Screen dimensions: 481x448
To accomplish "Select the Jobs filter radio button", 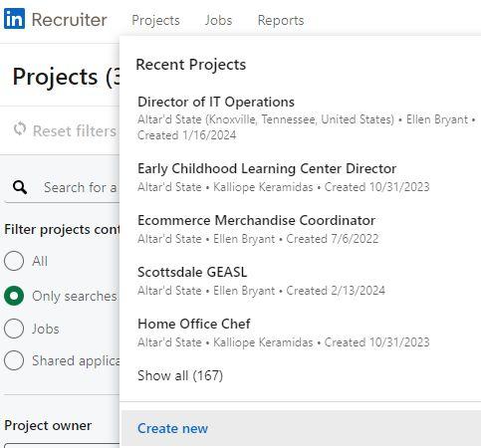I will [x=14, y=329].
